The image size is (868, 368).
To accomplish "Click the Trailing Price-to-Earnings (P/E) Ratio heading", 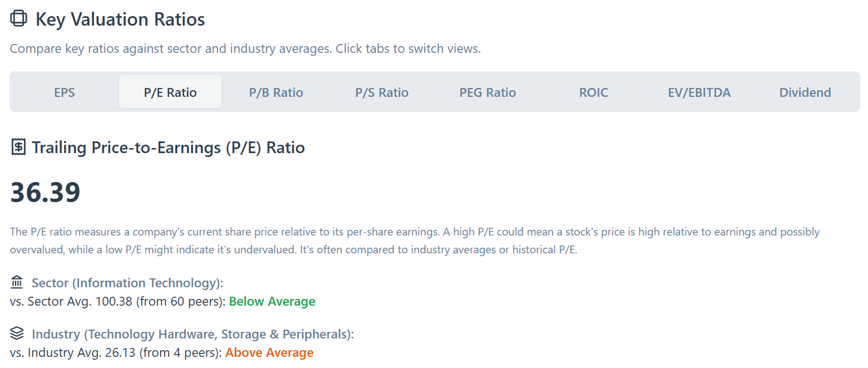I will coord(168,148).
